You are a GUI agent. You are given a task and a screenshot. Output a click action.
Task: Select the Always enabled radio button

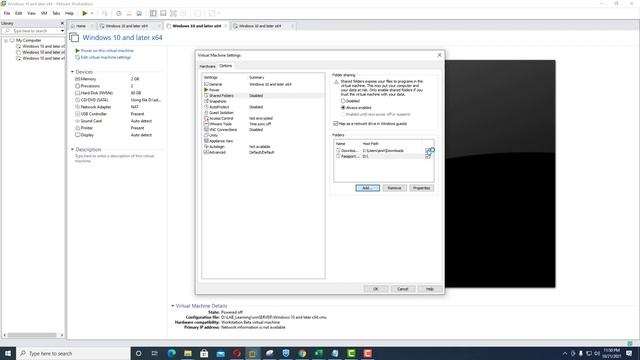click(343, 107)
